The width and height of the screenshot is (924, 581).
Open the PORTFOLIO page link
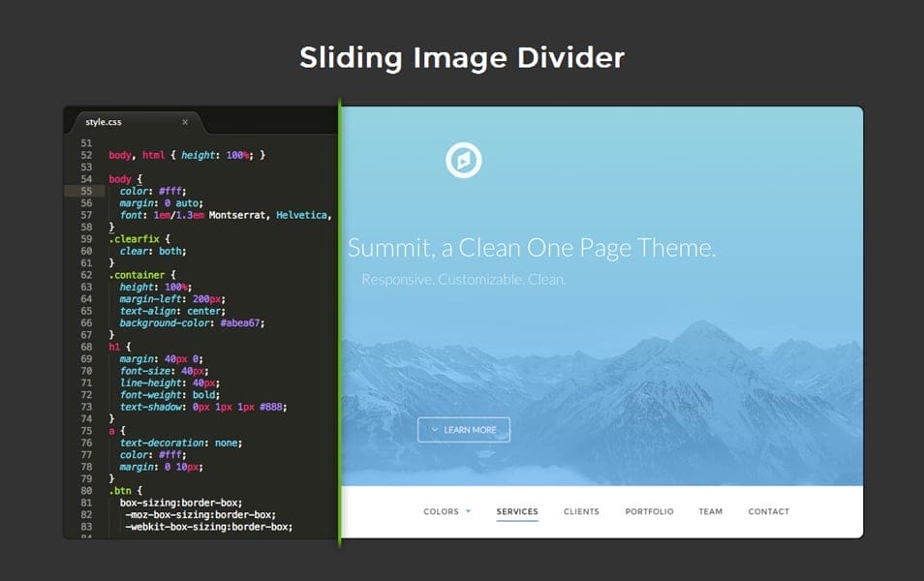(x=649, y=511)
